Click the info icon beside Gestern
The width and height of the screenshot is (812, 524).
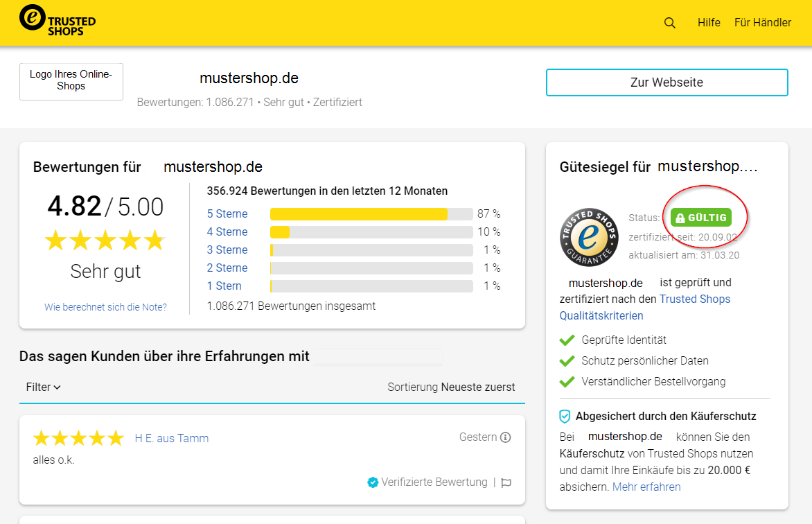coord(506,437)
